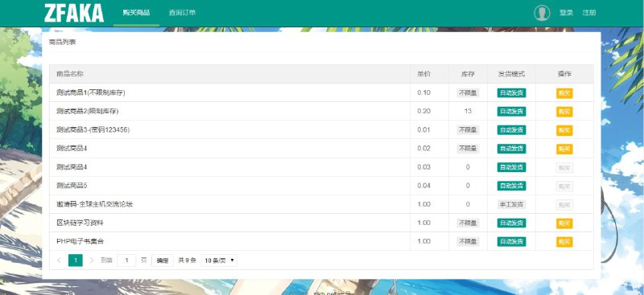
Task: Click 不限量 stock badge for PHP电子书集合
Action: point(468,242)
